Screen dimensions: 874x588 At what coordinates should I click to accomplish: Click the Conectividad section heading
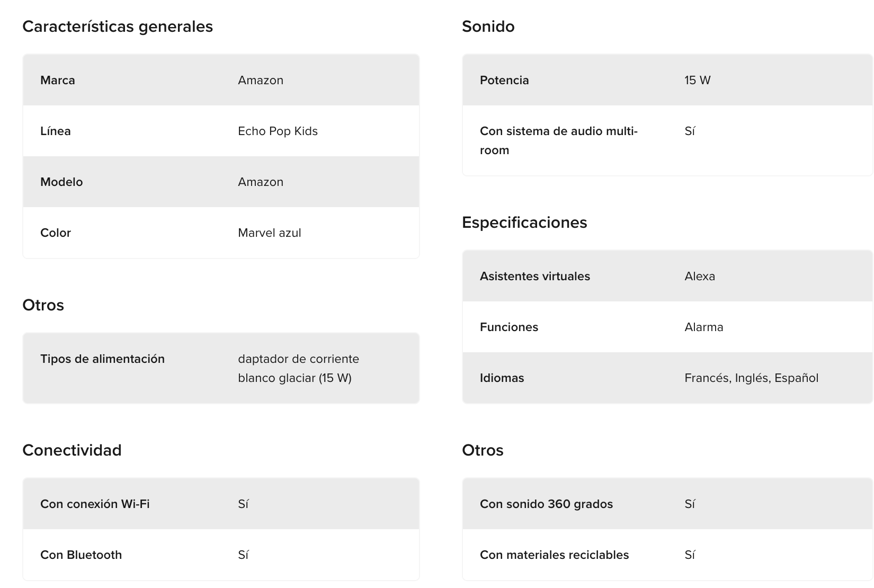click(72, 450)
